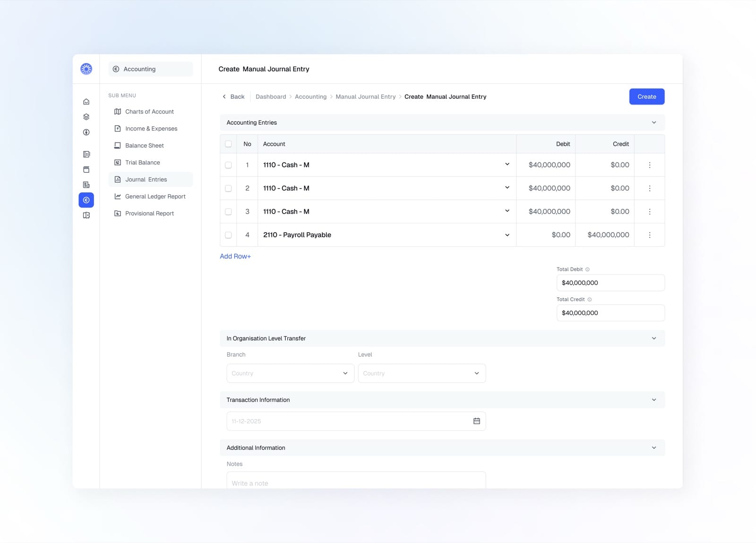The height and width of the screenshot is (543, 756).
Task: Click the Total Debit value field
Action: pyautogui.click(x=610, y=283)
